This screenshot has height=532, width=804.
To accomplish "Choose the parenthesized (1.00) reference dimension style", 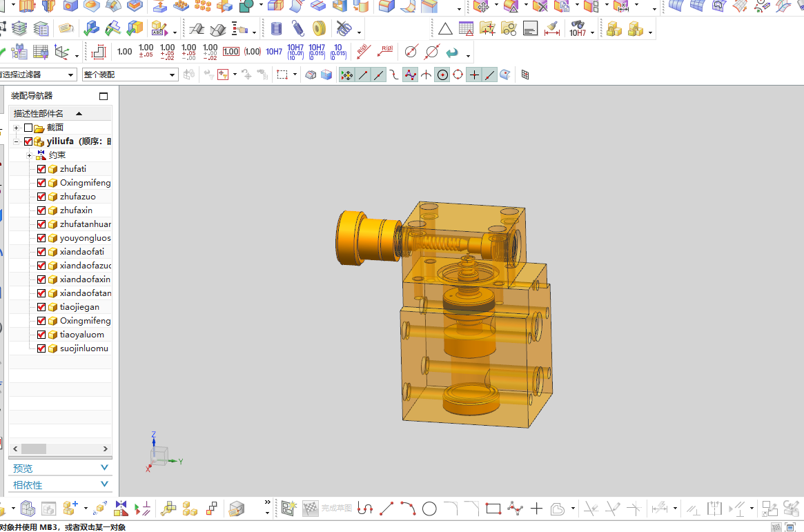I will [253, 51].
